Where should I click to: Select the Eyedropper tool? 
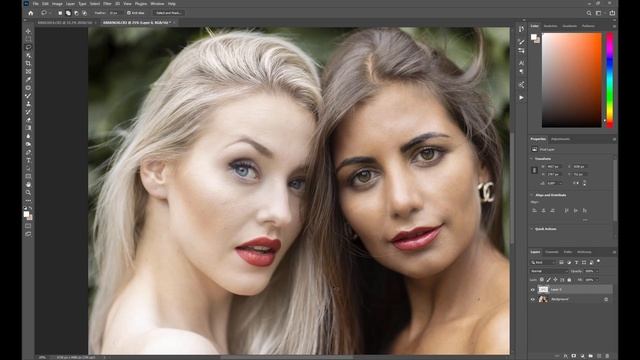[x=28, y=80]
